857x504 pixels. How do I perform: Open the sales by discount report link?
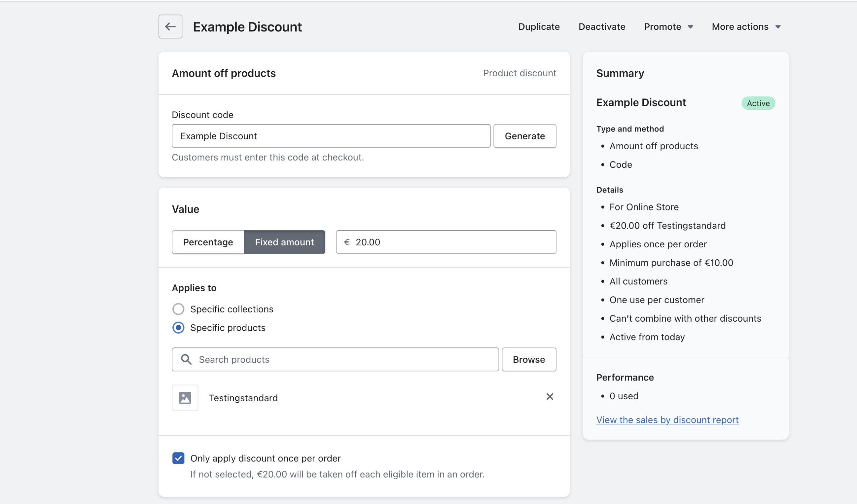point(667,420)
